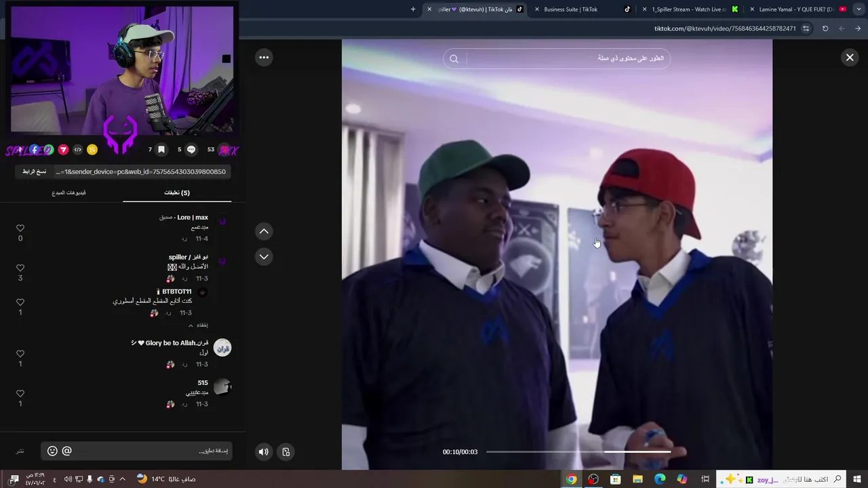The width and height of the screenshot is (868, 488).
Task: Open the three-dots more options menu
Action: (x=264, y=58)
